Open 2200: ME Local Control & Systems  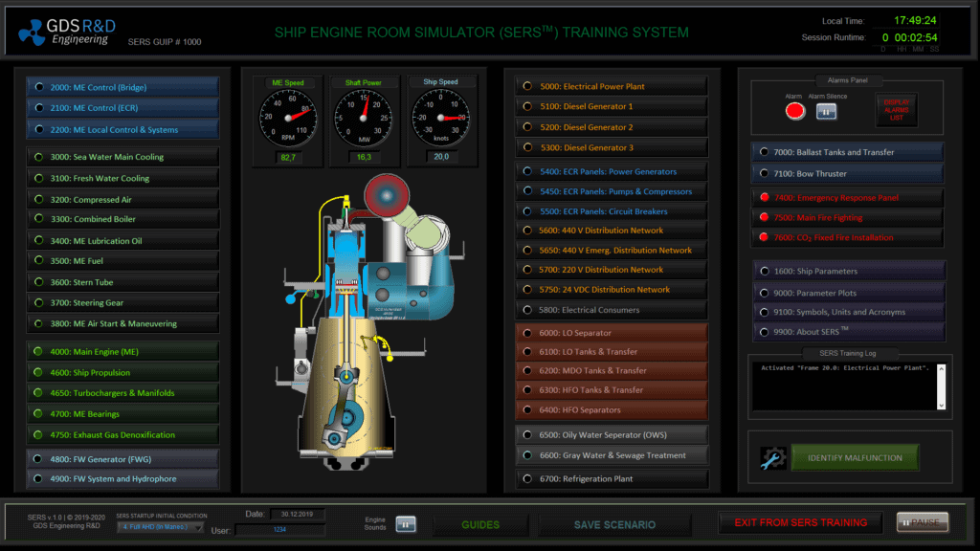pyautogui.click(x=122, y=129)
